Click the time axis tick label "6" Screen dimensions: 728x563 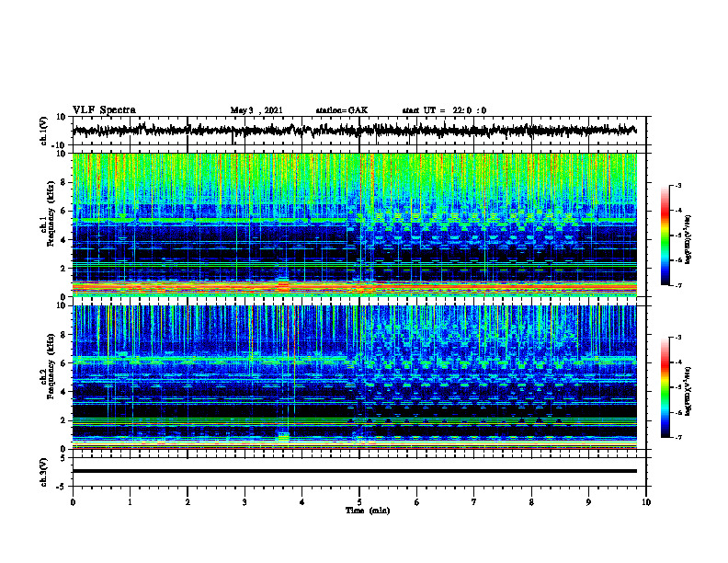tap(417, 502)
